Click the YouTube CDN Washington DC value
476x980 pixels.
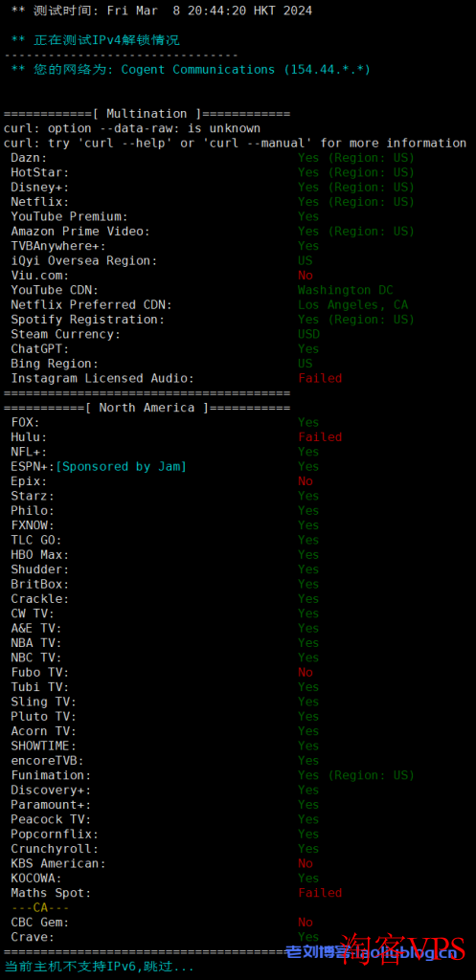coord(346,290)
